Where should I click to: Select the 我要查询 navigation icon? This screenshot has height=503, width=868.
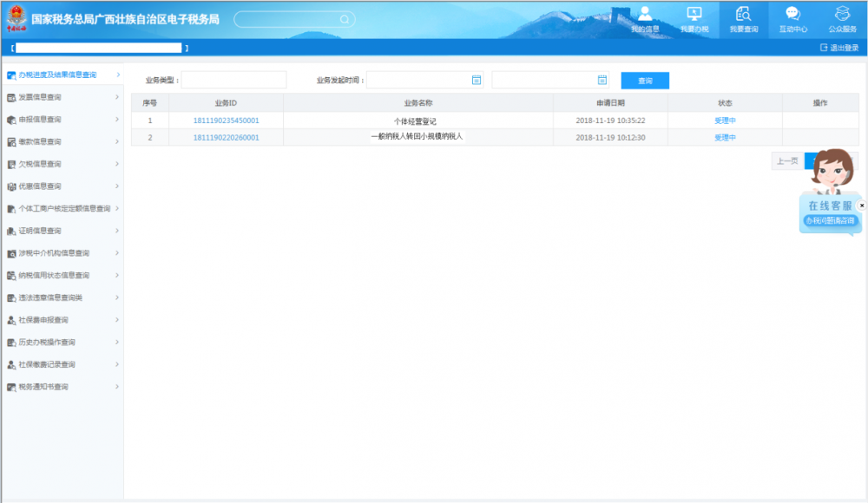pos(743,19)
